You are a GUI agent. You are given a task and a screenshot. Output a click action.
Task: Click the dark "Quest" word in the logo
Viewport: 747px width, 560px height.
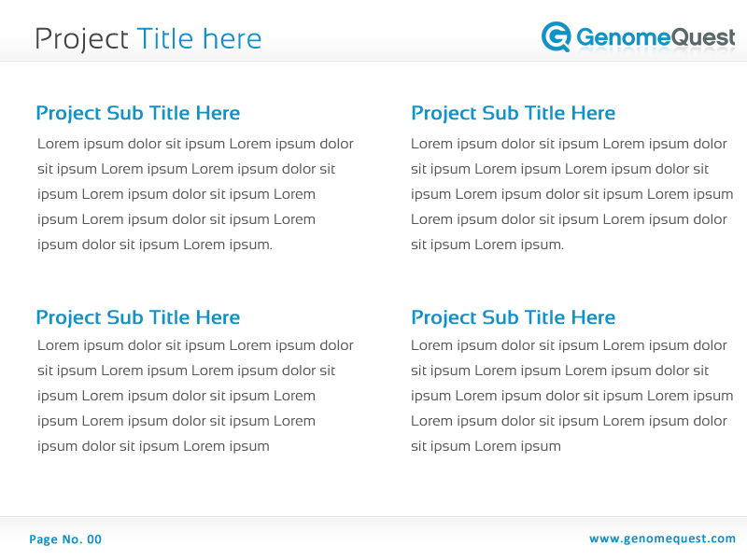click(x=702, y=37)
